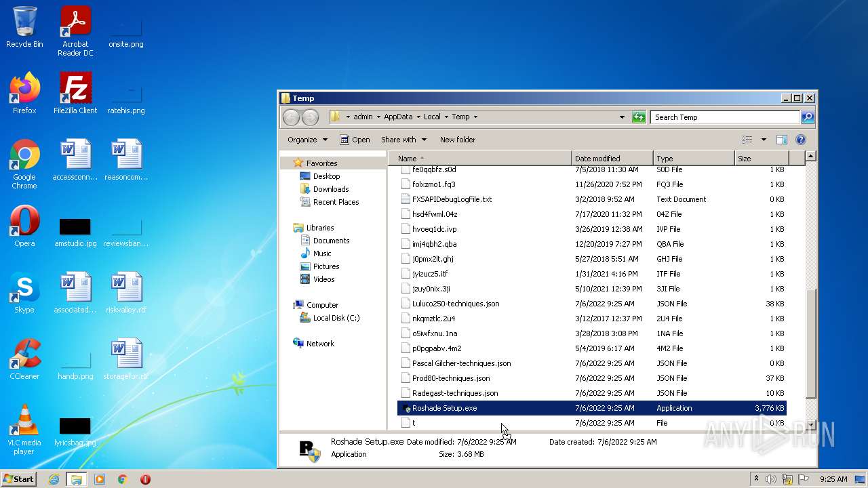Launch Google Chrome desktop shortcut

pyautogui.click(x=24, y=164)
